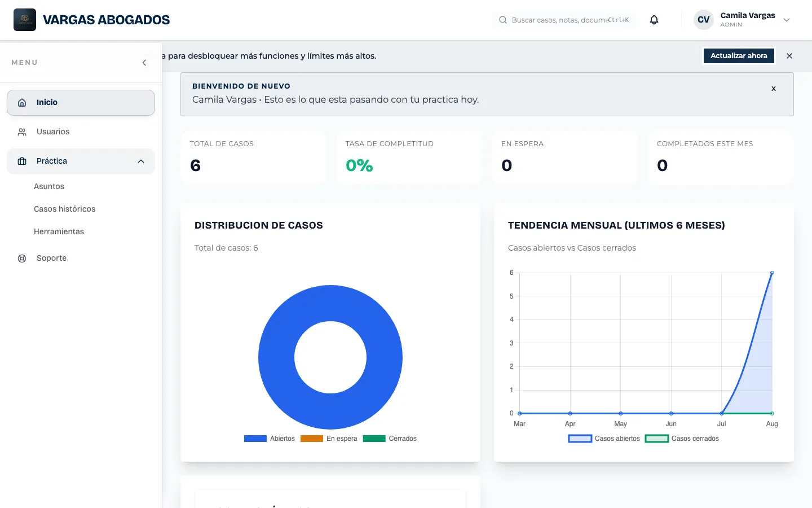Collapse the sidebar menu with chevron
This screenshot has width=812, height=508.
tap(144, 63)
